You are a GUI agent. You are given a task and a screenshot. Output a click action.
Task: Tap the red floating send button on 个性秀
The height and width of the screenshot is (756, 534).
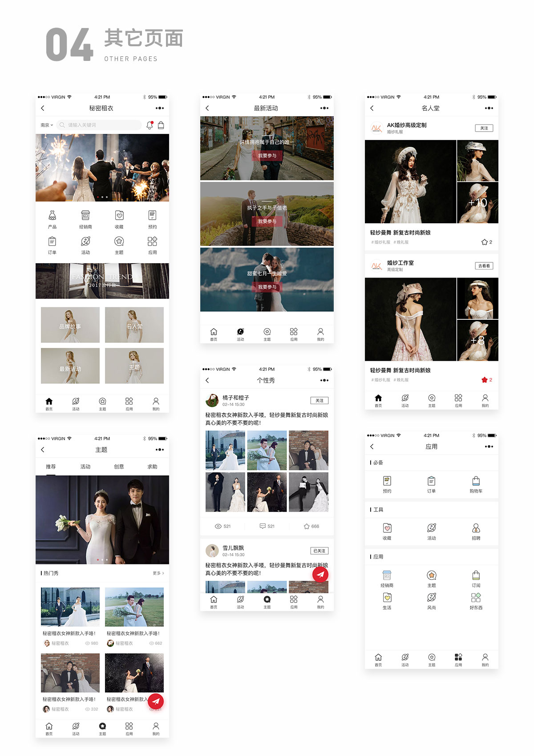[320, 574]
